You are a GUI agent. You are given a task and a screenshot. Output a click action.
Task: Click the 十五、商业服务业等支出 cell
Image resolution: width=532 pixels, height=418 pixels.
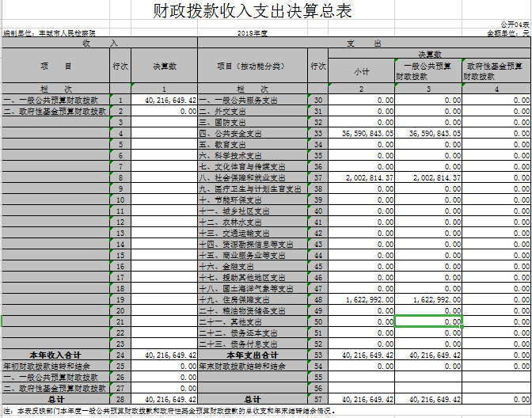pos(253,255)
